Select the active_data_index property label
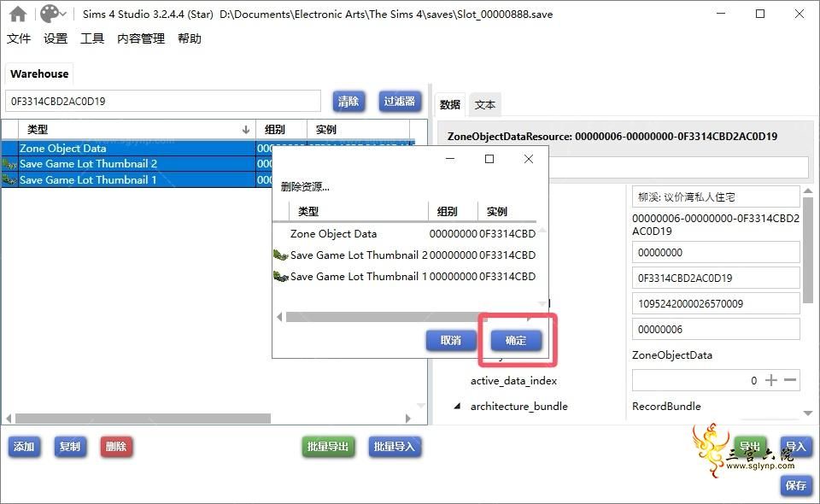The image size is (820, 504). [x=513, y=381]
